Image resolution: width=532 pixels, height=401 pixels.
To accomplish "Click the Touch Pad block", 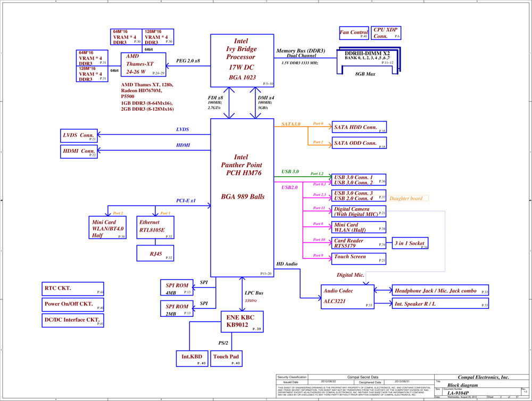I will pos(226,358).
